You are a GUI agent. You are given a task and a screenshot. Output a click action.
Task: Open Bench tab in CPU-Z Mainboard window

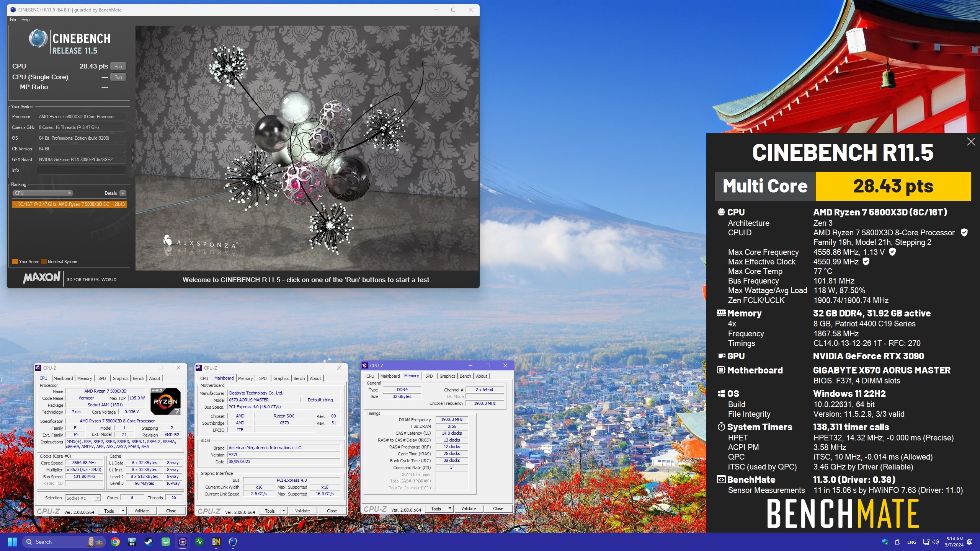point(299,378)
